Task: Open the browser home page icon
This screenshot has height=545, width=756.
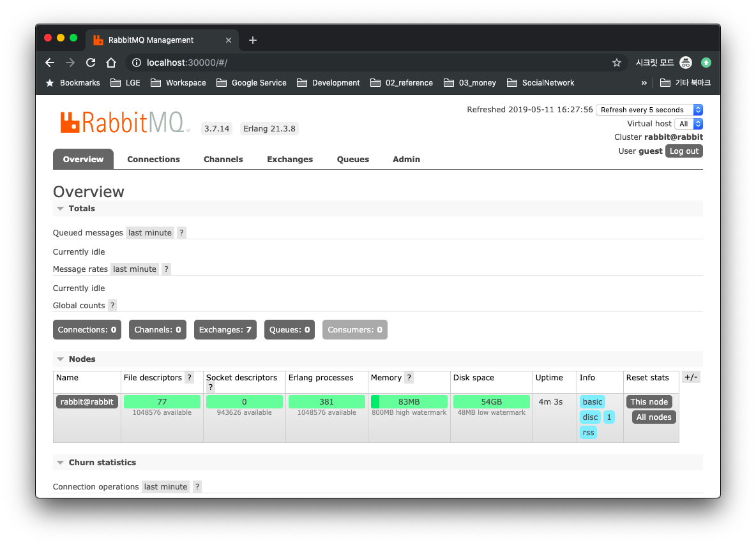Action: tap(111, 63)
